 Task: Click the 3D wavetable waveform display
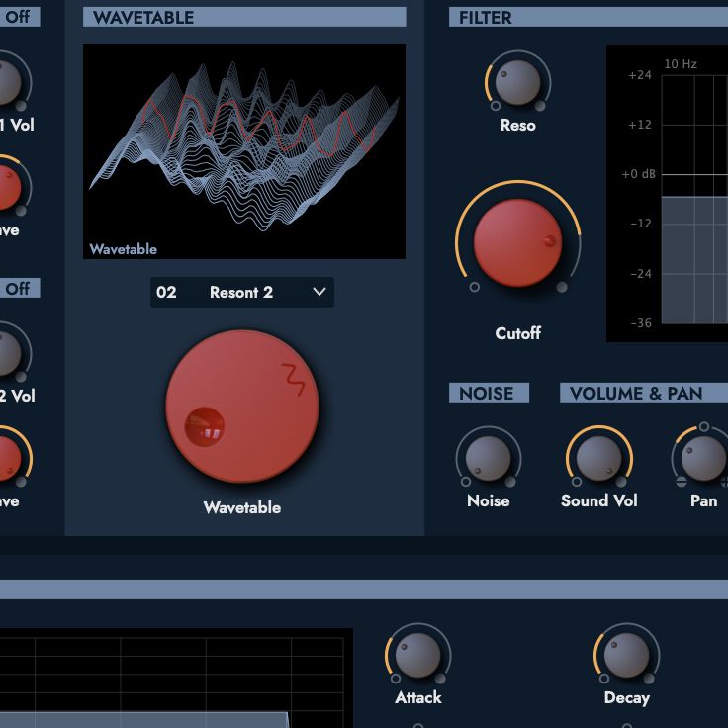[x=244, y=151]
